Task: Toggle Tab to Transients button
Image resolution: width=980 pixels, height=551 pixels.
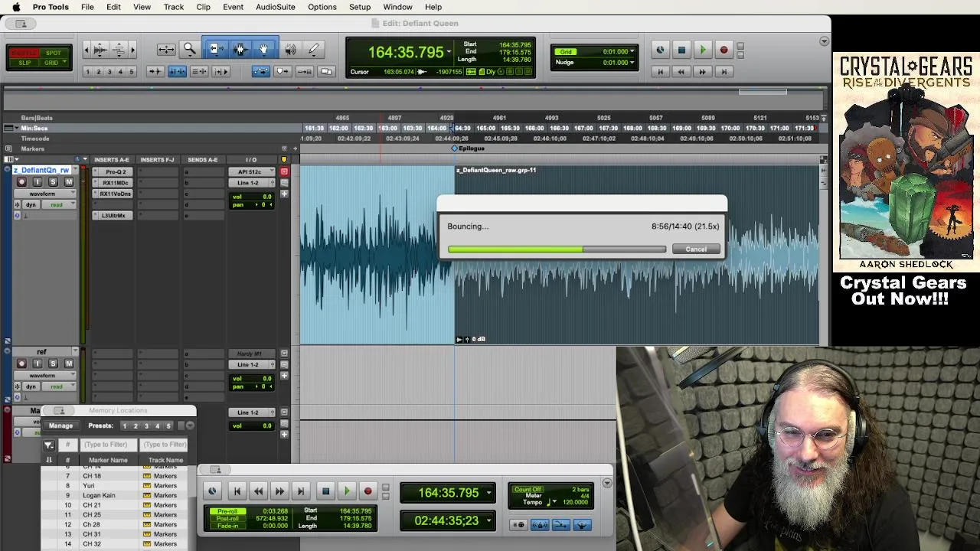Action: [x=155, y=71]
